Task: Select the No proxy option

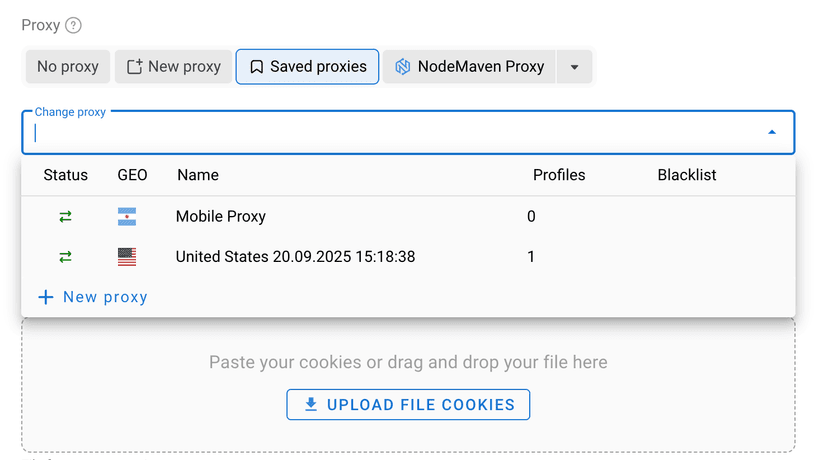Action: [x=68, y=67]
